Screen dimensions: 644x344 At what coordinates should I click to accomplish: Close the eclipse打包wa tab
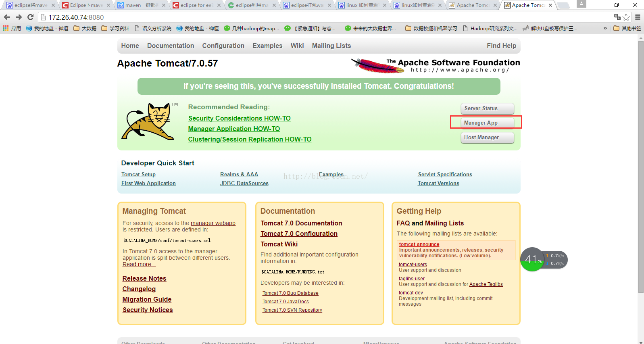coord(329,5)
